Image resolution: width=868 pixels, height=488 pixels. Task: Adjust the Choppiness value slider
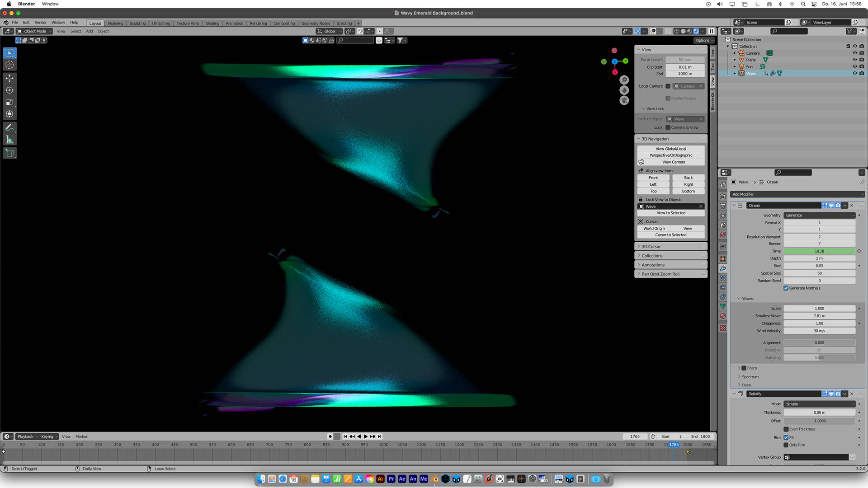pos(819,324)
